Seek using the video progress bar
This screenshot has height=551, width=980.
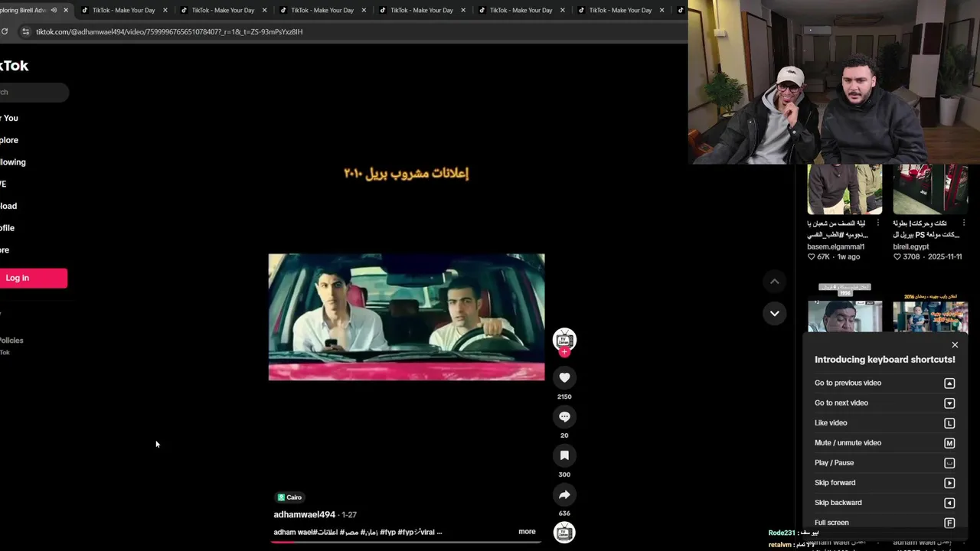pyautogui.click(x=406, y=542)
